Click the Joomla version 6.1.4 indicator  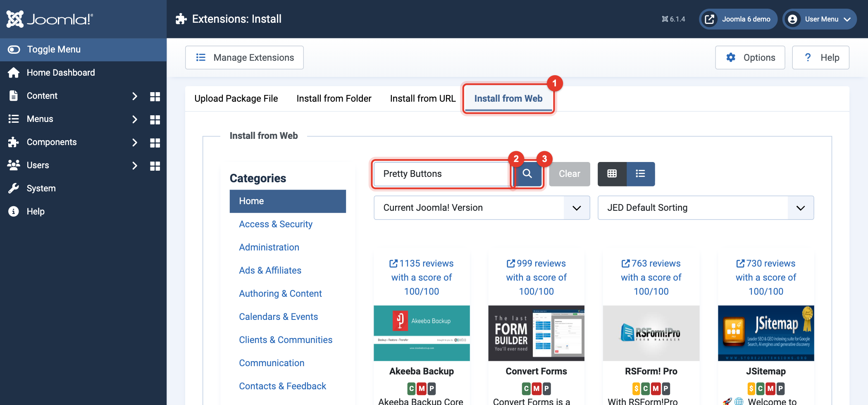pyautogui.click(x=673, y=19)
